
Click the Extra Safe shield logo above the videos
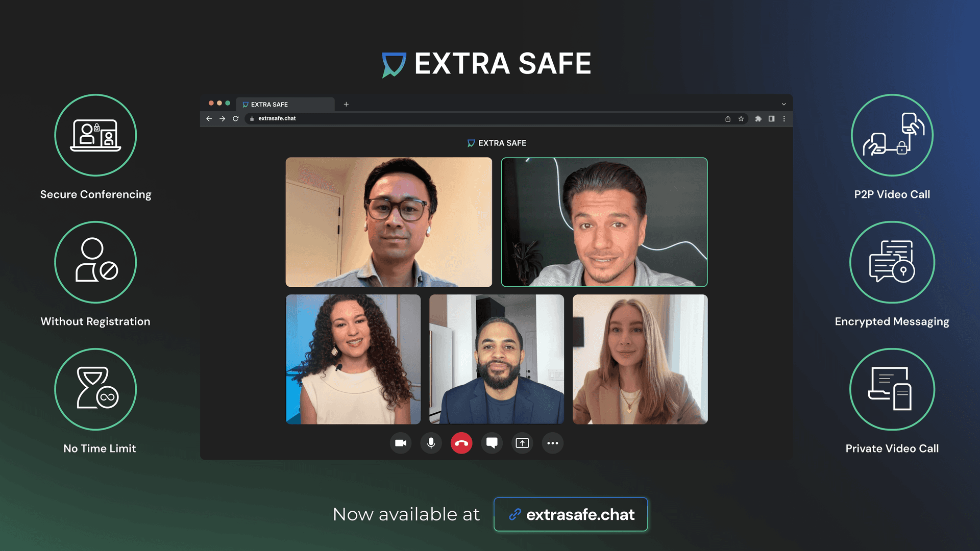[x=470, y=143]
